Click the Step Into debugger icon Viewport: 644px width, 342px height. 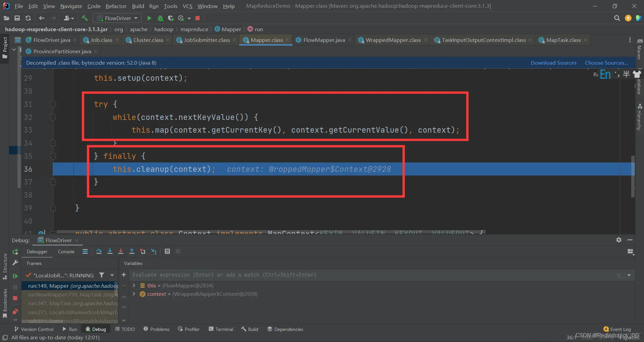(110, 251)
